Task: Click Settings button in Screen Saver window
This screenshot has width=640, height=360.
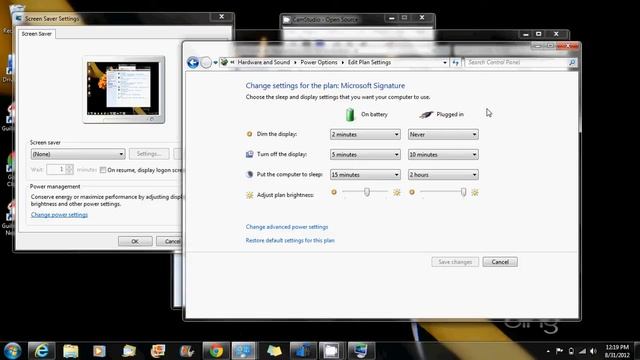Action: 149,154
